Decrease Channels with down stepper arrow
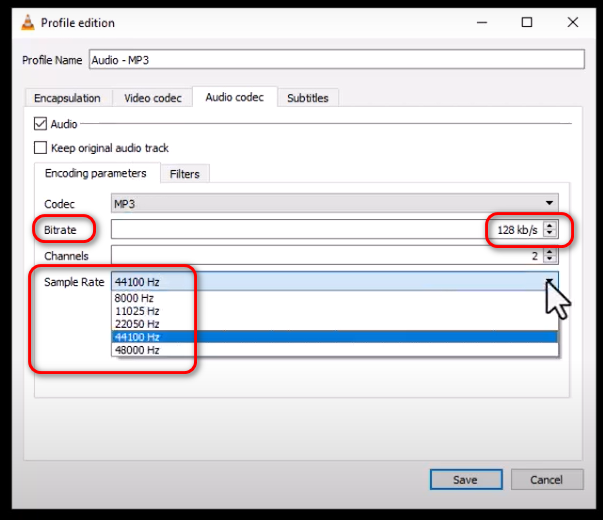Image resolution: width=603 pixels, height=520 pixels. pyautogui.click(x=550, y=259)
